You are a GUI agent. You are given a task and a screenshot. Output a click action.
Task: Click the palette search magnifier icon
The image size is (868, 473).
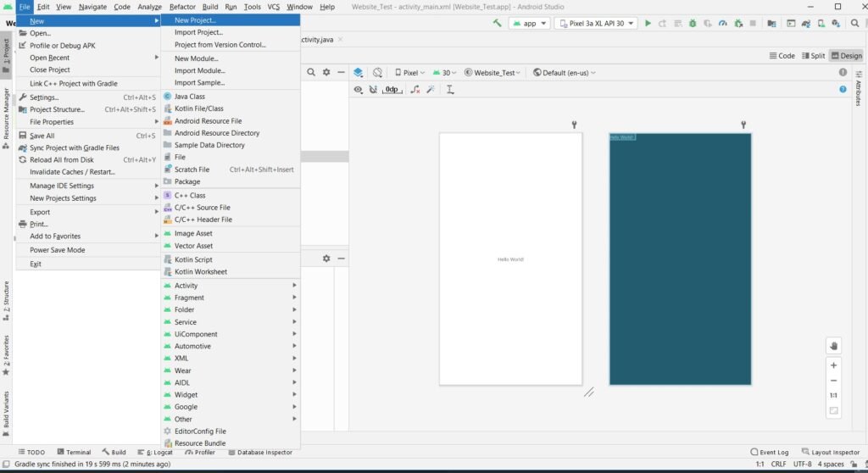point(311,73)
